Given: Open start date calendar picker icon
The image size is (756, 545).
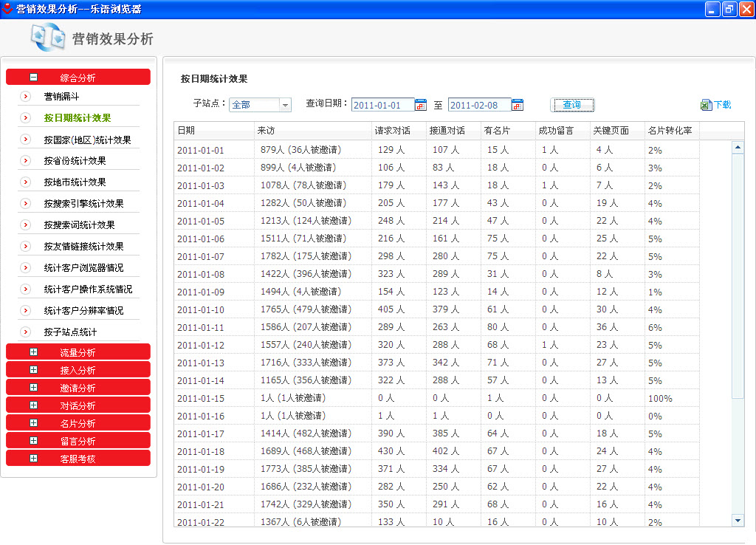Looking at the screenshot, I should 420,105.
